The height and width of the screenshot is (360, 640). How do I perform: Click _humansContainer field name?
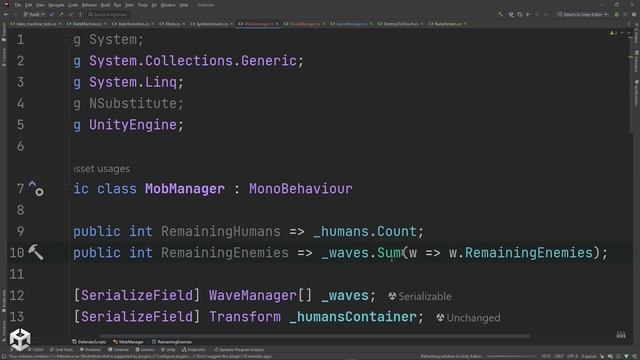tap(353, 317)
